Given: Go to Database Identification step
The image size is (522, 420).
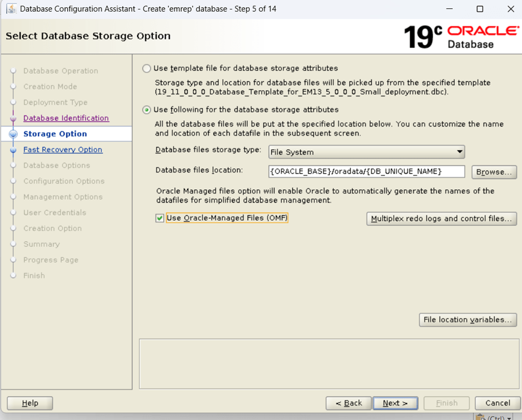Looking at the screenshot, I should click(x=66, y=118).
